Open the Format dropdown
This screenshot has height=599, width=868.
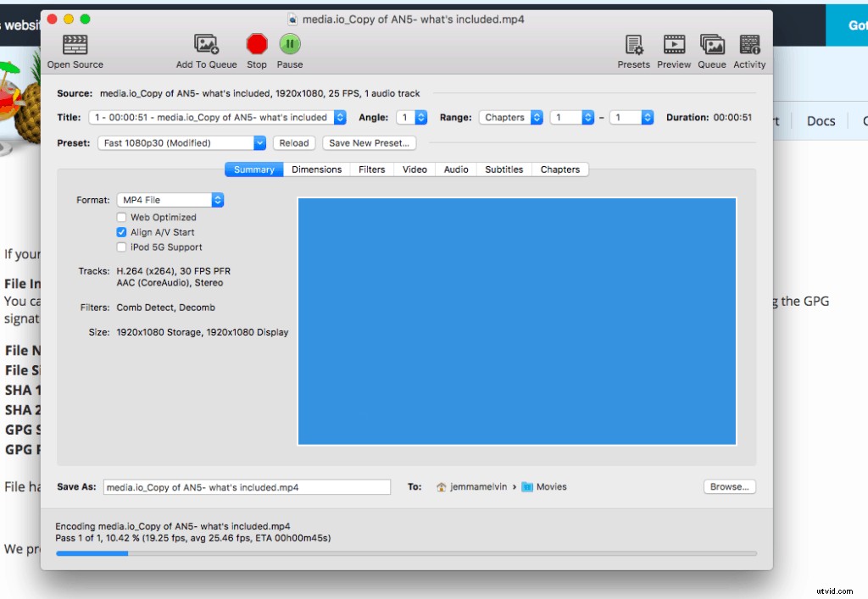pos(170,200)
